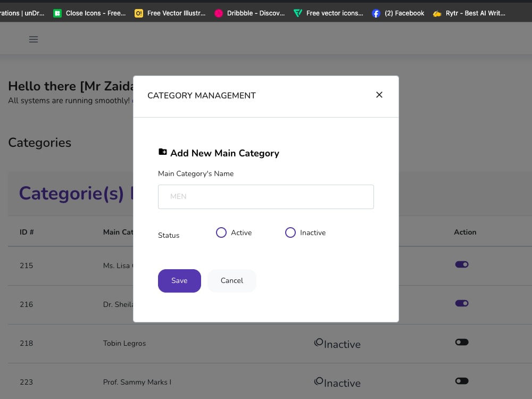
Task: Click the name Tobin Legros
Action: (x=124, y=343)
